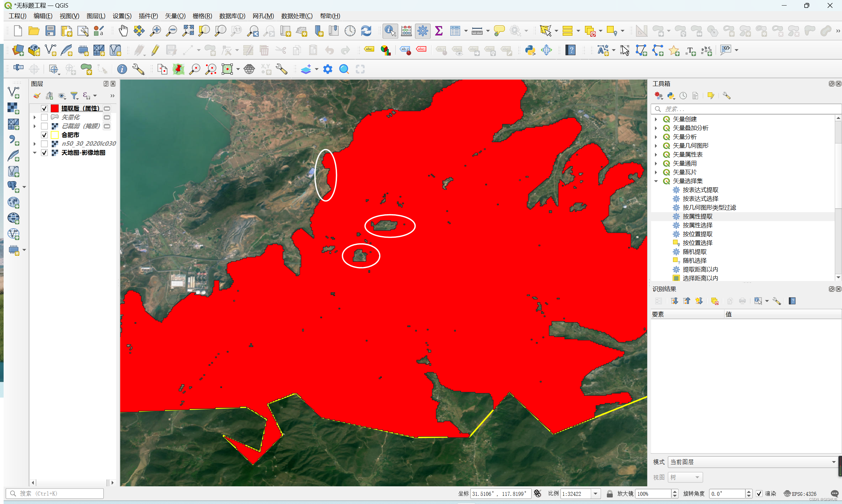The height and width of the screenshot is (504, 842).
Task: Click the Zoom In magnifier tool
Action: pyautogui.click(x=155, y=31)
